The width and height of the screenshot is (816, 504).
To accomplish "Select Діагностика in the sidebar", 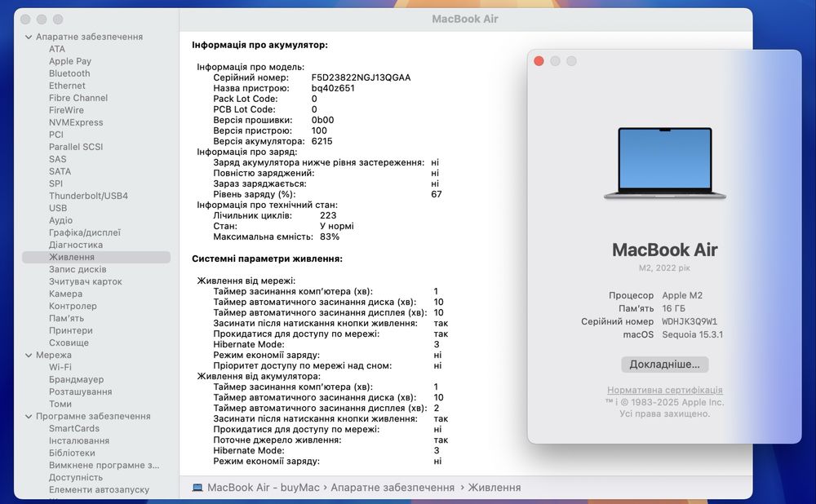I will (x=75, y=245).
